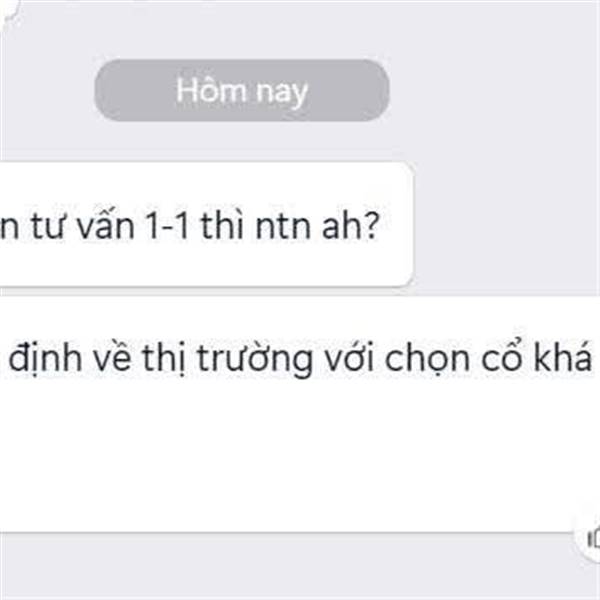Click the empty gray area below the last message

(x=287, y=566)
